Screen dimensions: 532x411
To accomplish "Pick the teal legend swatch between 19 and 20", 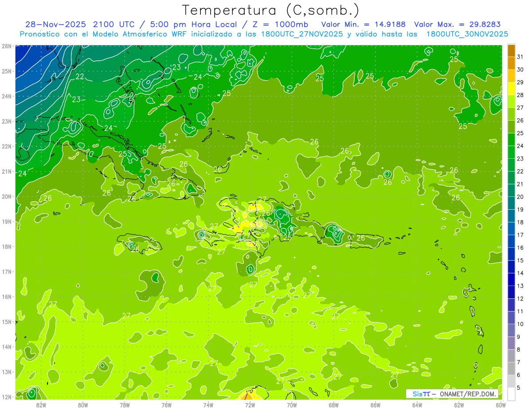I will coord(511,204).
